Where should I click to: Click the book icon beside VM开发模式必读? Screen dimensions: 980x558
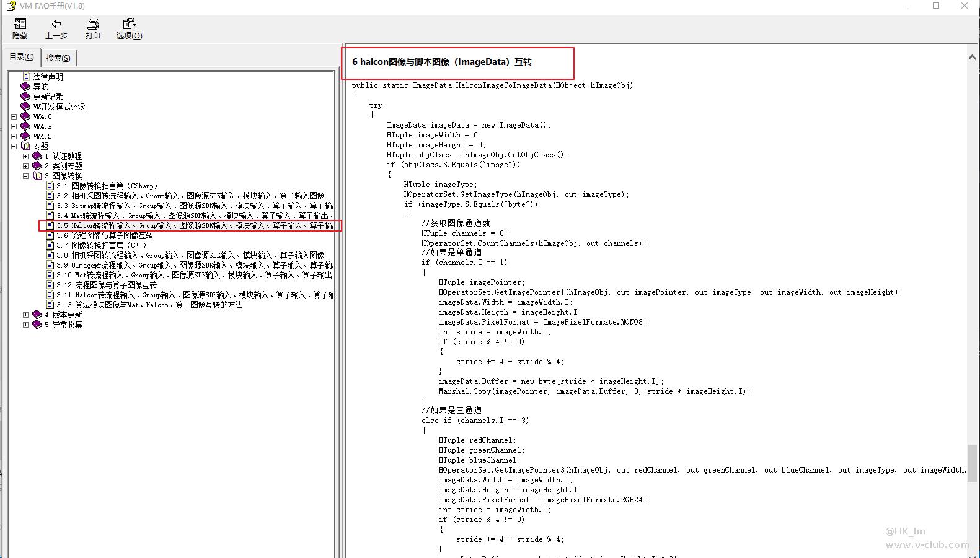point(25,107)
